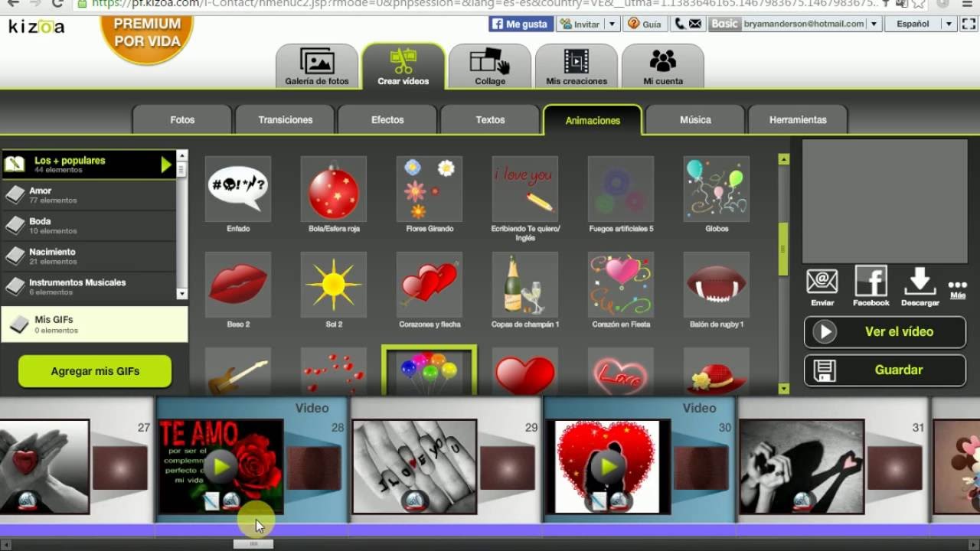Open the Amor category

89,195
